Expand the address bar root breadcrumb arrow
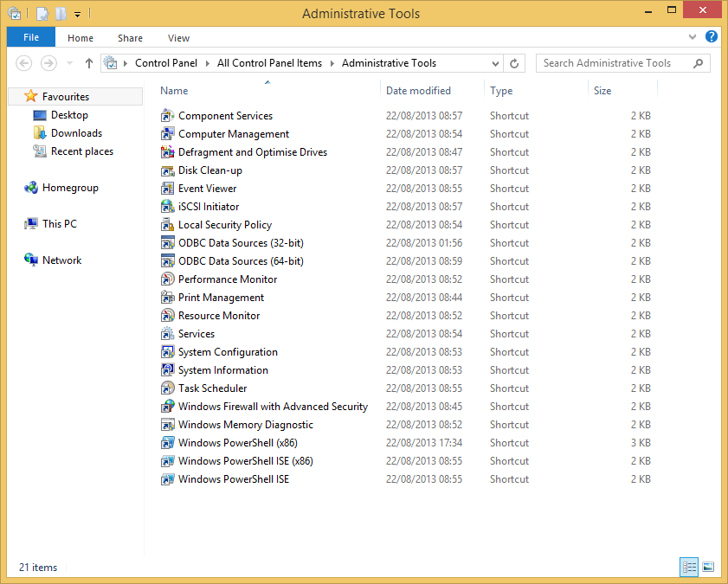Image resolution: width=728 pixels, height=584 pixels. click(126, 63)
